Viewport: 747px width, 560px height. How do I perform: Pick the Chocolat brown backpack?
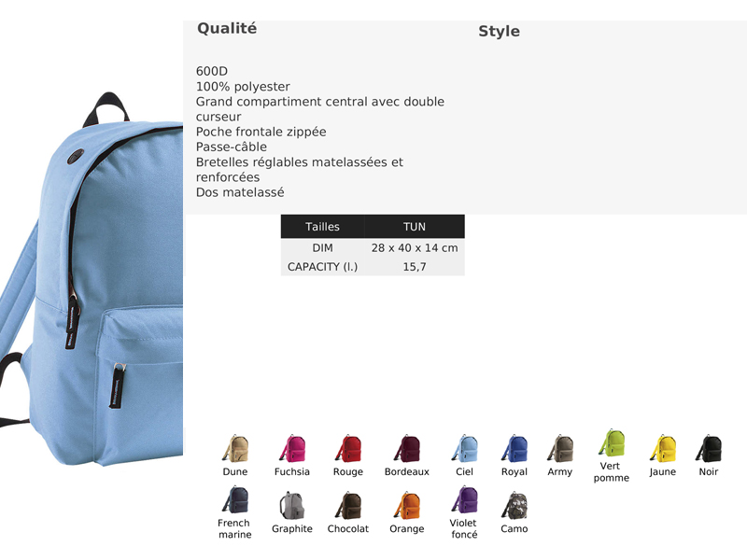[348, 505]
